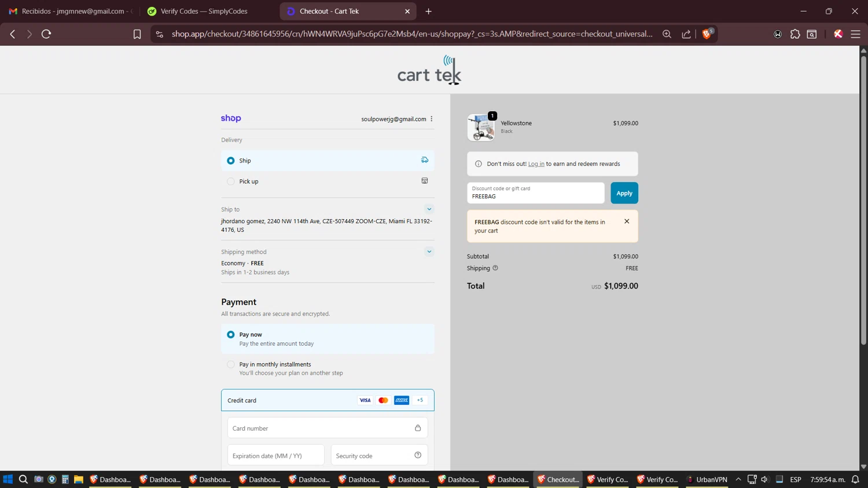Screen dimensions: 868x488
Task: Click the discount code input field
Action: point(536,193)
